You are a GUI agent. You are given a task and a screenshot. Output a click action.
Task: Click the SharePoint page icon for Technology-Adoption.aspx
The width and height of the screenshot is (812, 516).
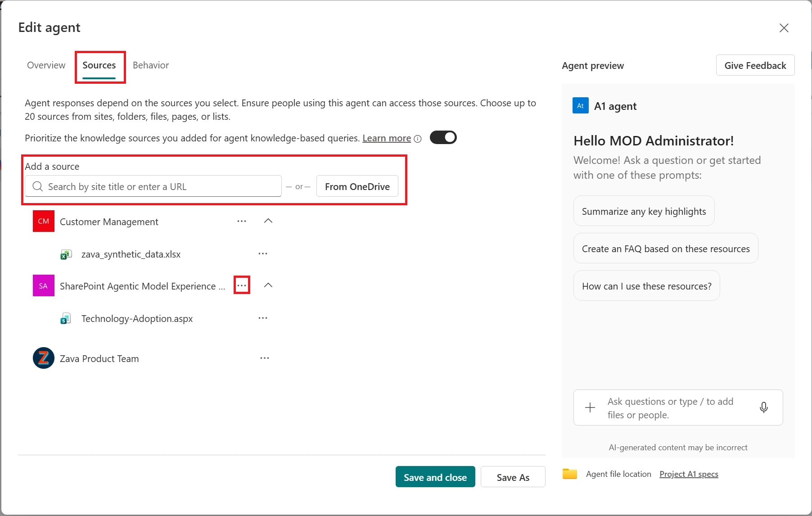66,318
